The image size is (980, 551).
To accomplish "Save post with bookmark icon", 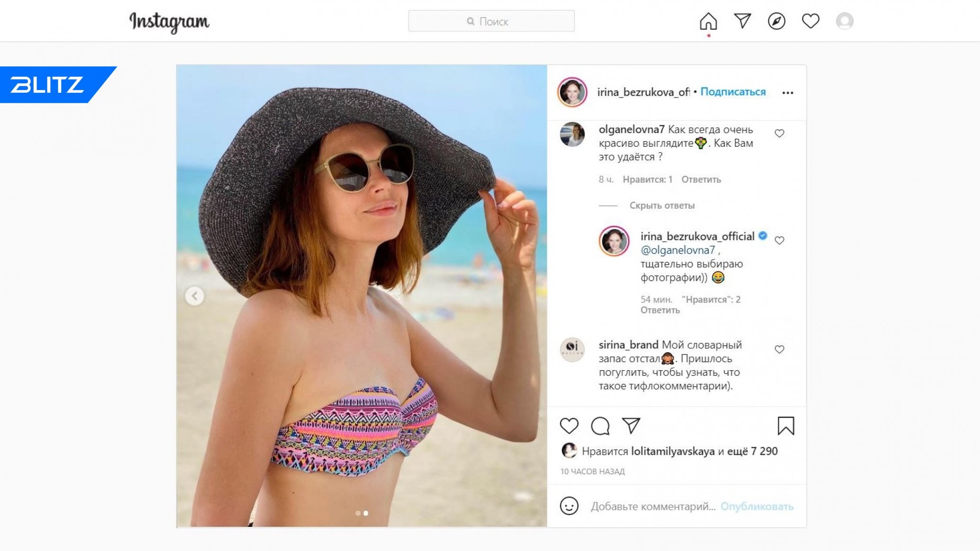I will click(785, 426).
